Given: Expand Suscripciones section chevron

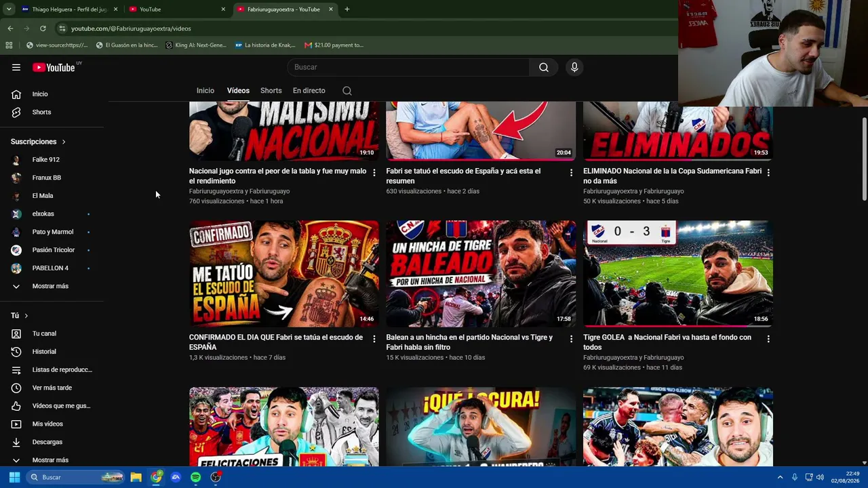Looking at the screenshot, I should coord(64,142).
